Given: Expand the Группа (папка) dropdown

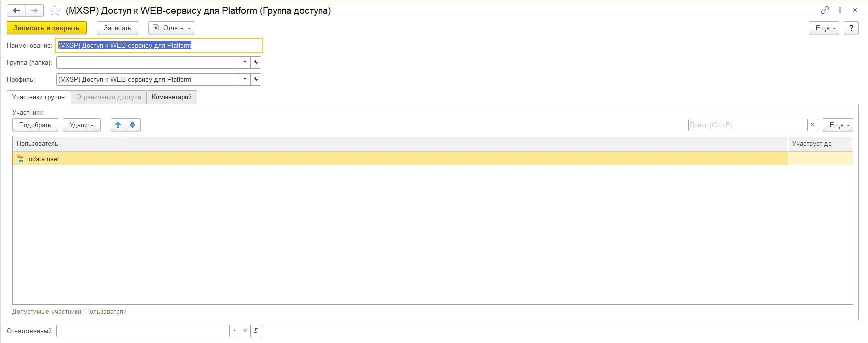Looking at the screenshot, I should point(245,62).
